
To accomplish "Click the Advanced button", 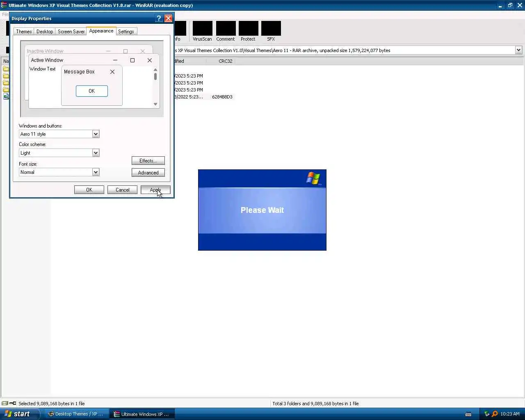I will coord(148,173).
